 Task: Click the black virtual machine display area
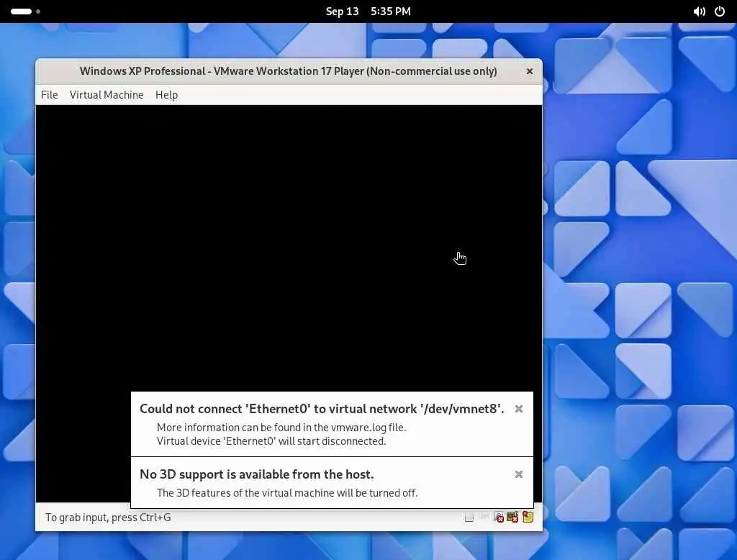(x=289, y=249)
